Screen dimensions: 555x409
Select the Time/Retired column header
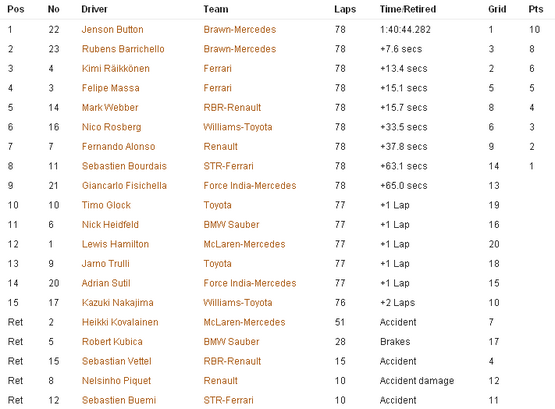408,9
